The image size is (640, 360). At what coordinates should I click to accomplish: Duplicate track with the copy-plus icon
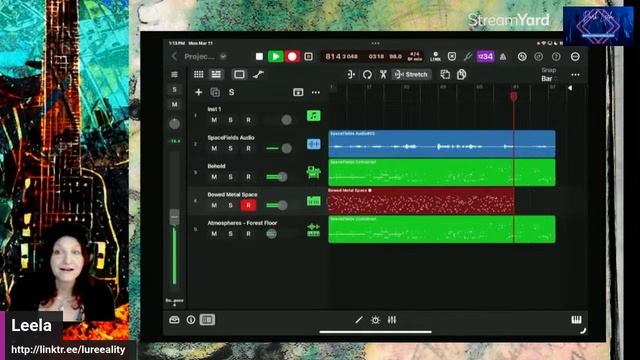215,92
